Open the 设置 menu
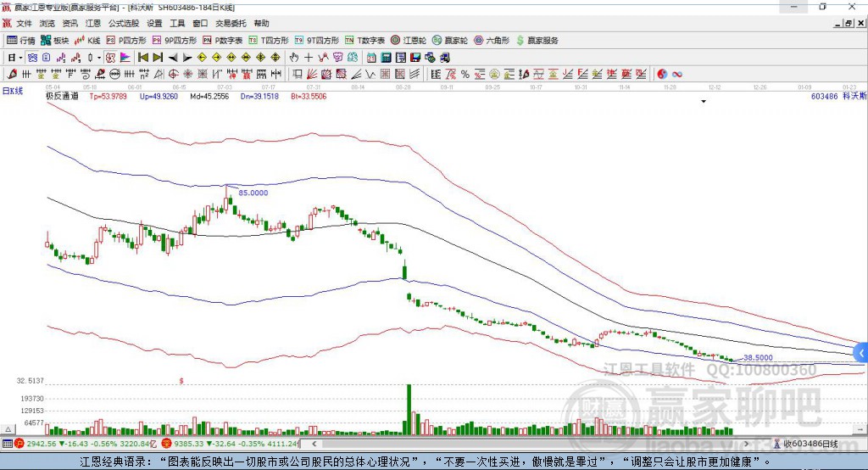The height and width of the screenshot is (470, 868). (154, 23)
